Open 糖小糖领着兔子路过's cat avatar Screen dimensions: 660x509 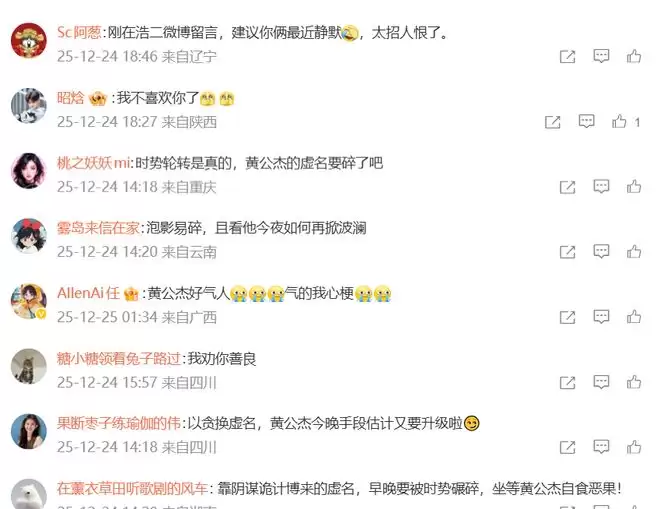pos(29,366)
